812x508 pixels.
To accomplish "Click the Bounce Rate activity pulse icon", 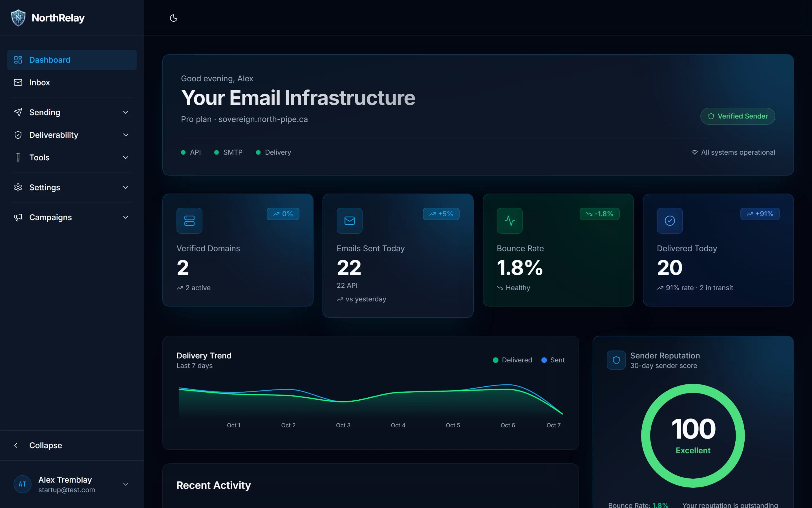I will [x=509, y=220].
